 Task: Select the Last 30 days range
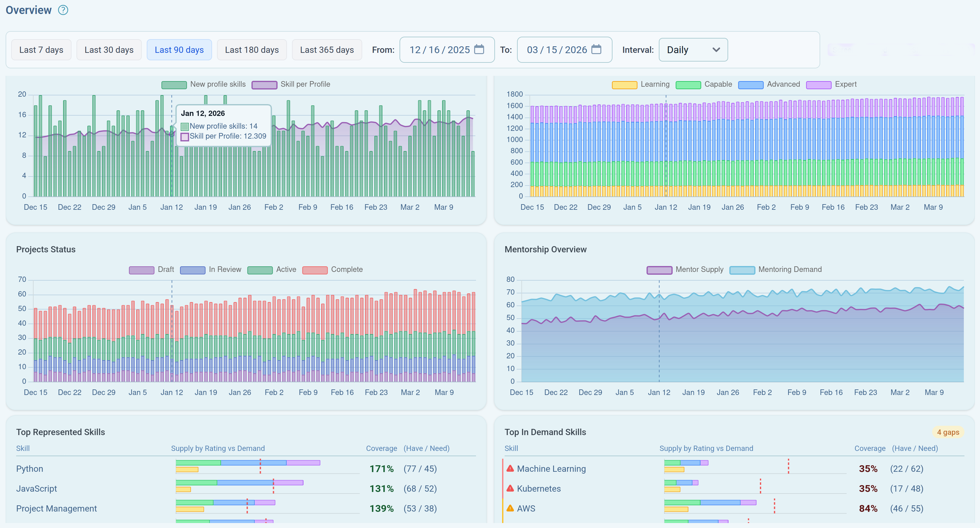click(x=109, y=49)
